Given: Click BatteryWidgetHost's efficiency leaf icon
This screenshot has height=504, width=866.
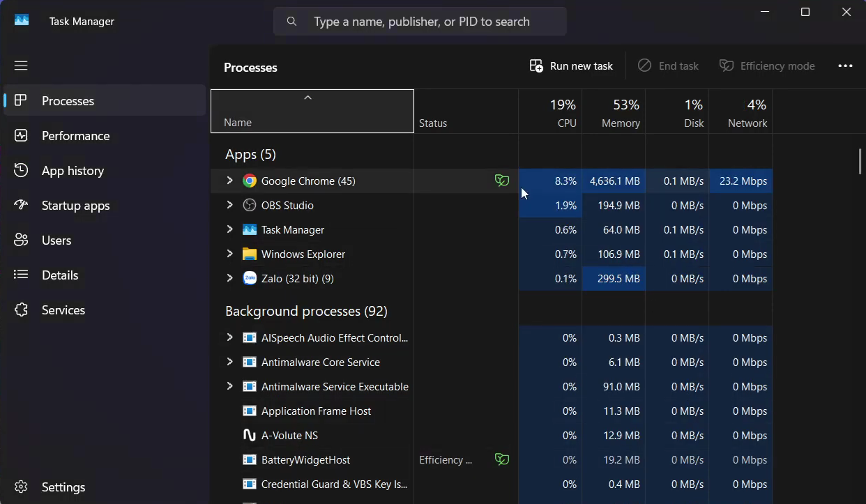Looking at the screenshot, I should 502,459.
